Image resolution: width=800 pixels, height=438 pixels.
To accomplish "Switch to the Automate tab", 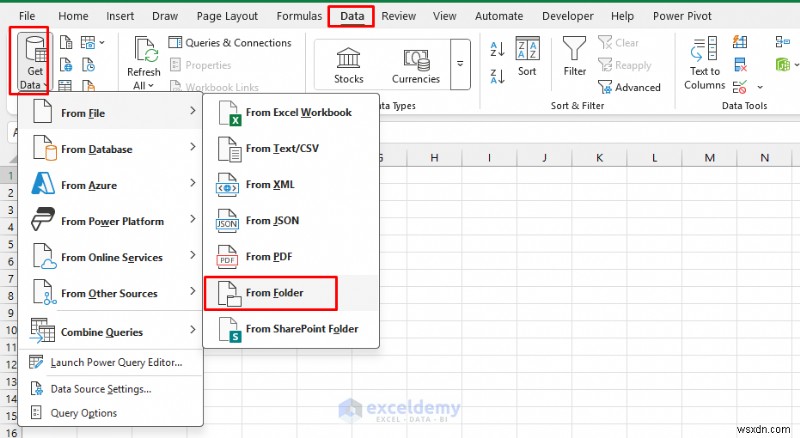I will pyautogui.click(x=498, y=16).
